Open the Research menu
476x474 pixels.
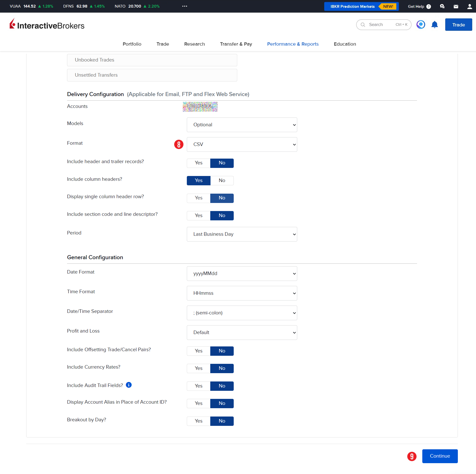coord(194,44)
